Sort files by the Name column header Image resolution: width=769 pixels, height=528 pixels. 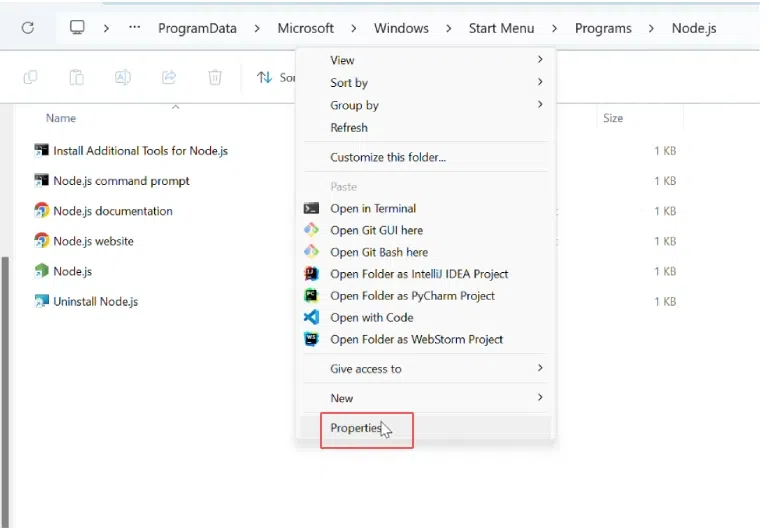pos(61,118)
